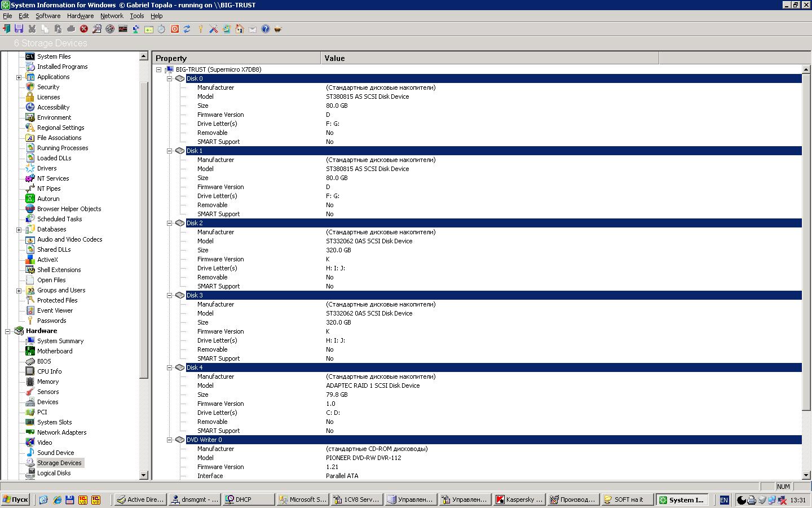Select CPU Info in the Hardware tree
This screenshot has width=812, height=508.
pyautogui.click(x=49, y=371)
